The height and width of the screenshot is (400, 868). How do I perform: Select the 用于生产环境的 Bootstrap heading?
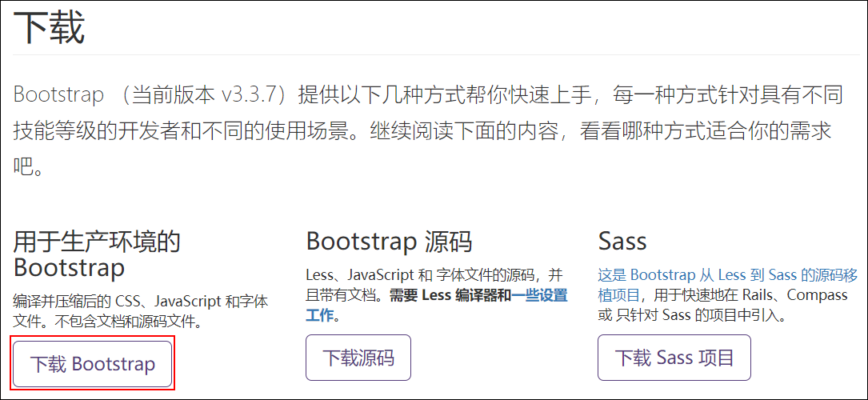point(97,254)
